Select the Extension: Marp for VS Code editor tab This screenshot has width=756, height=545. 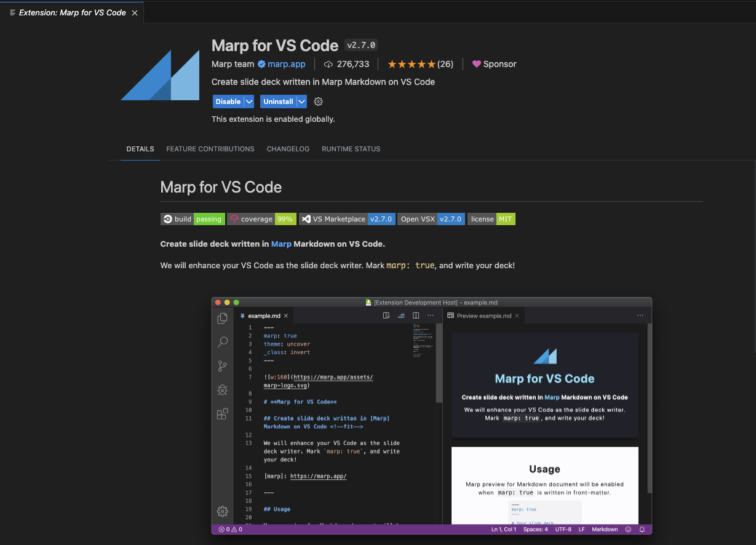point(73,12)
